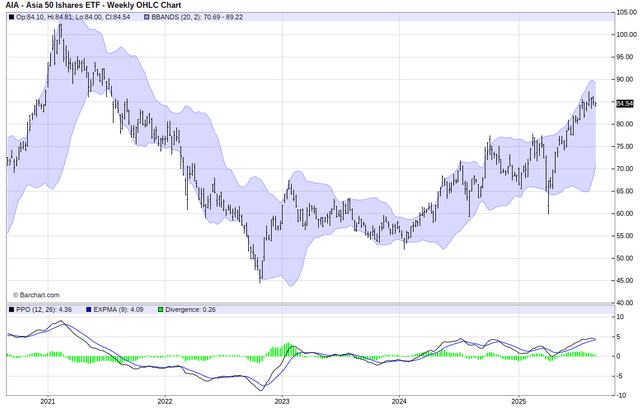Click the 65.00 price axis label
640x420 pixels.
[627, 191]
